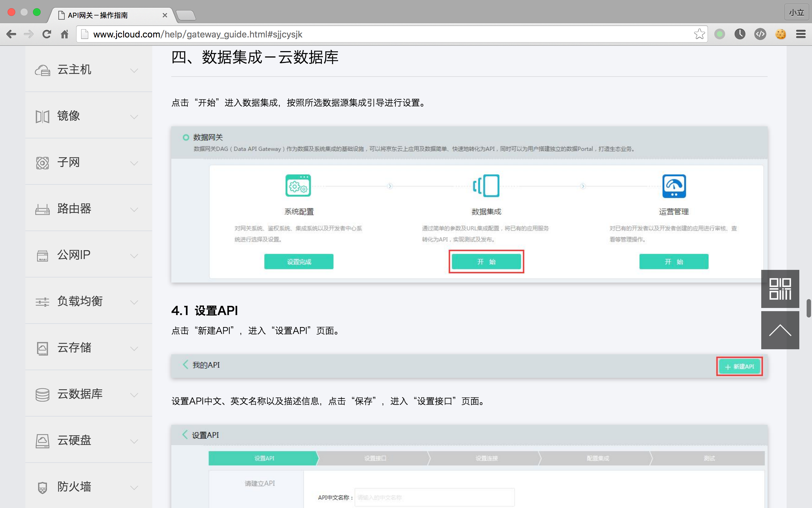This screenshot has width=812, height=508.
Task: Click the 设置API wizard step
Action: (x=264, y=458)
